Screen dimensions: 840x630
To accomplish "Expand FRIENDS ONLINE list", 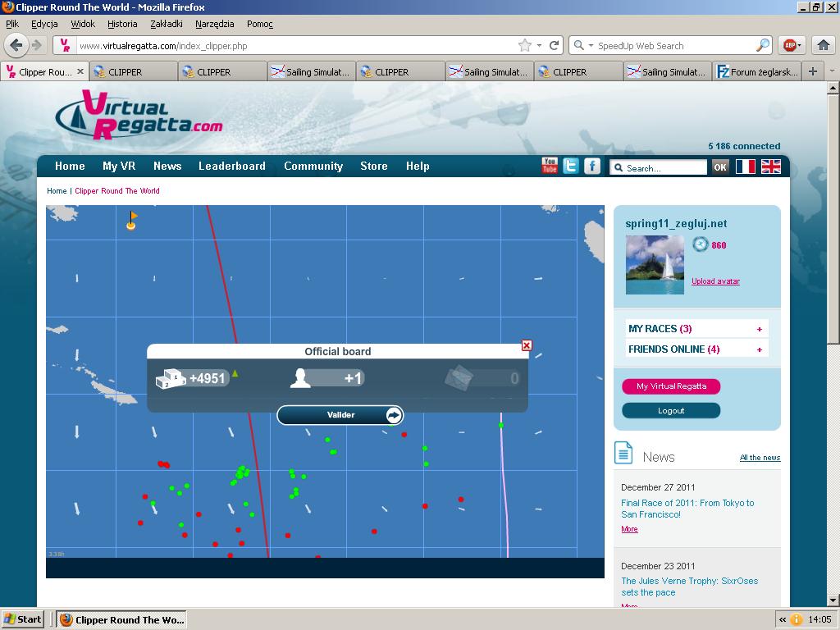I will [x=759, y=349].
